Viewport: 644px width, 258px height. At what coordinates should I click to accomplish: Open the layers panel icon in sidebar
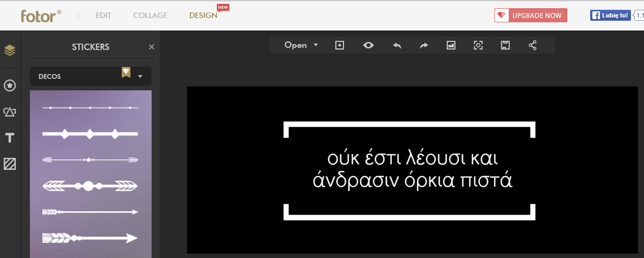pyautogui.click(x=10, y=50)
